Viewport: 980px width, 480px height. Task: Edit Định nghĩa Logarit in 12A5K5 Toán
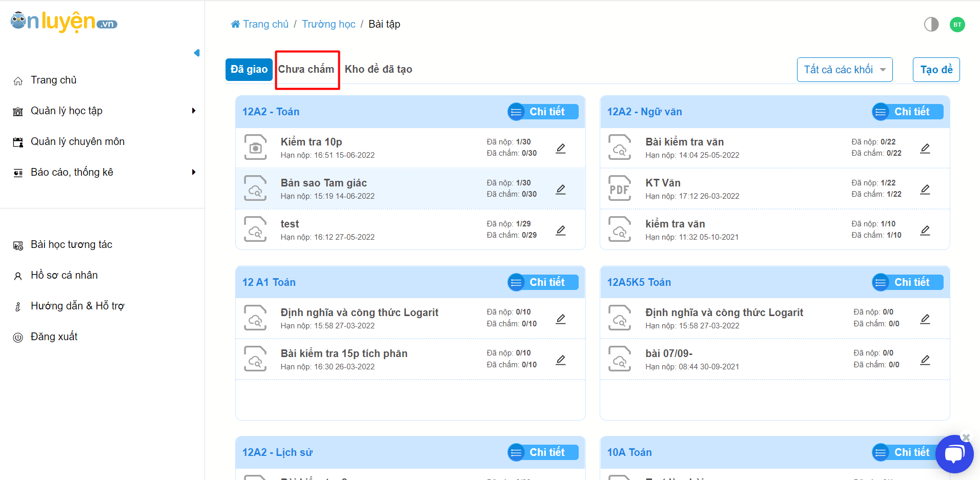tap(925, 319)
